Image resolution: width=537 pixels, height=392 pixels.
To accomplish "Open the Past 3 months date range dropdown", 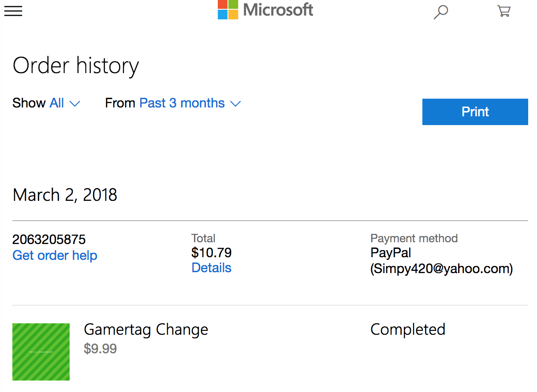I will click(x=182, y=103).
